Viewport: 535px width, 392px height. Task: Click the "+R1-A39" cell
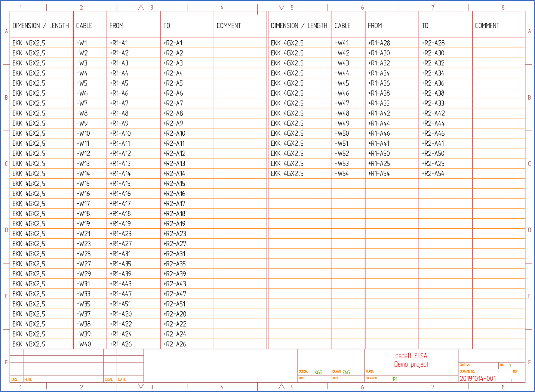(x=120, y=274)
